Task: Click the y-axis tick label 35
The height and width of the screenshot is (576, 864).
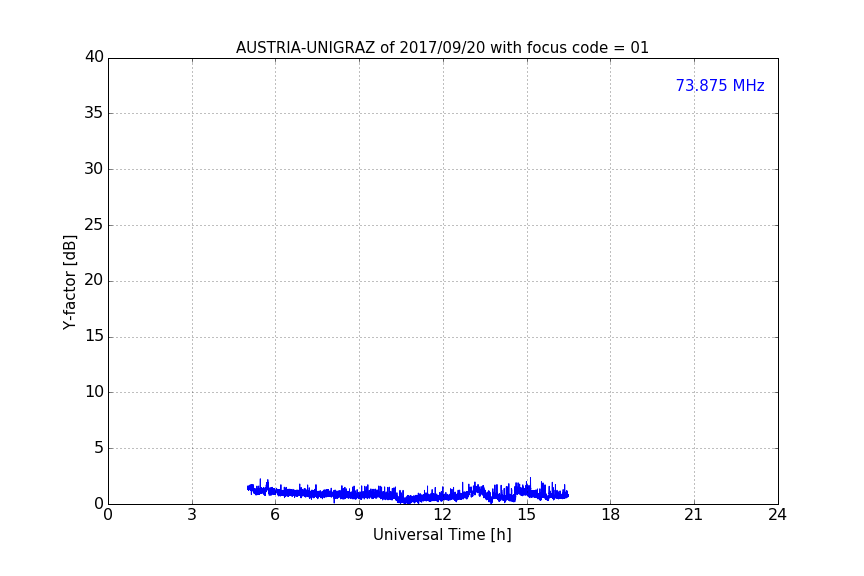Action: tap(94, 113)
